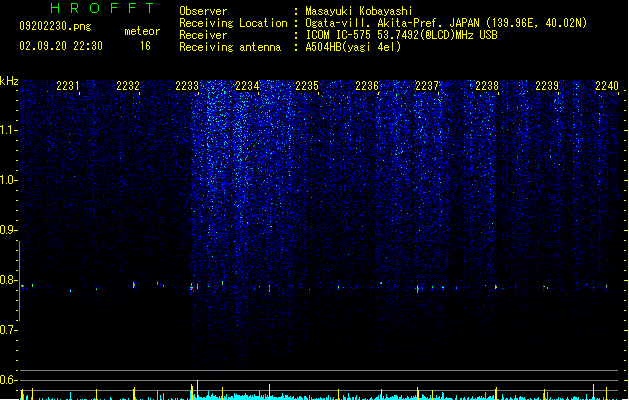Click the Receiving Location field label

point(233,23)
